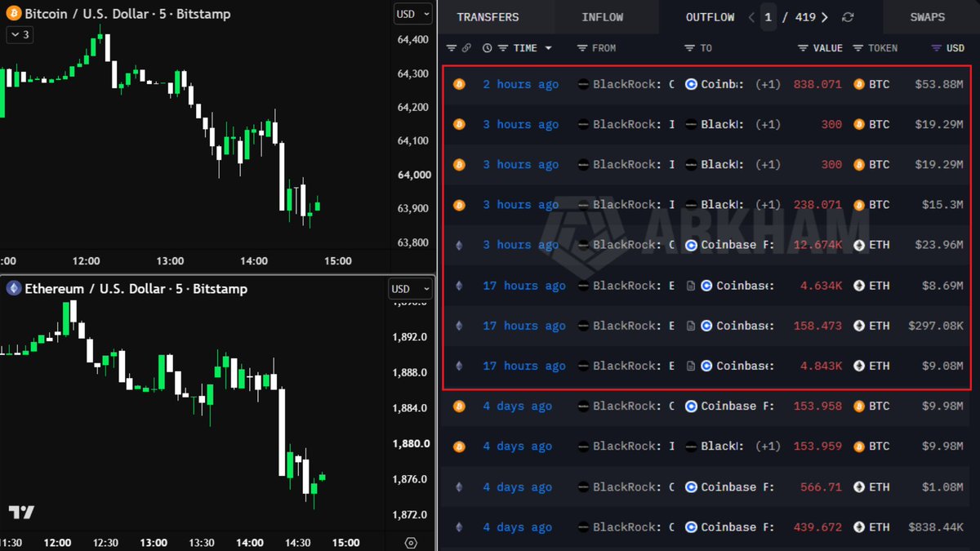Click the VALUE column header label
980x551 pixels.
pyautogui.click(x=827, y=48)
